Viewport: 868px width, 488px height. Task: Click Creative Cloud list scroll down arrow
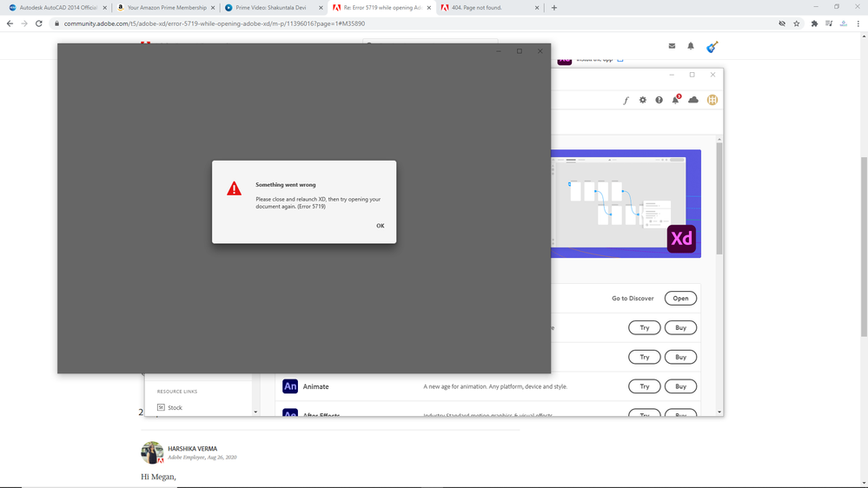point(719,412)
